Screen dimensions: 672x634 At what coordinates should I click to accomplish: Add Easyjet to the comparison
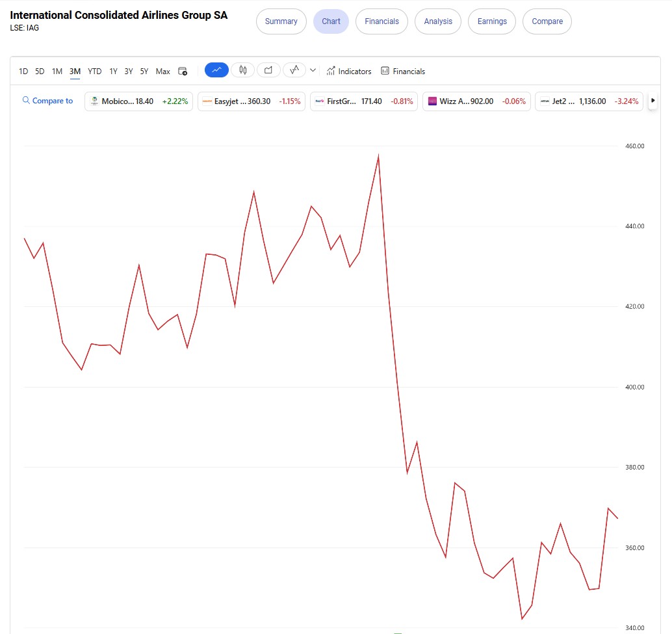(252, 101)
